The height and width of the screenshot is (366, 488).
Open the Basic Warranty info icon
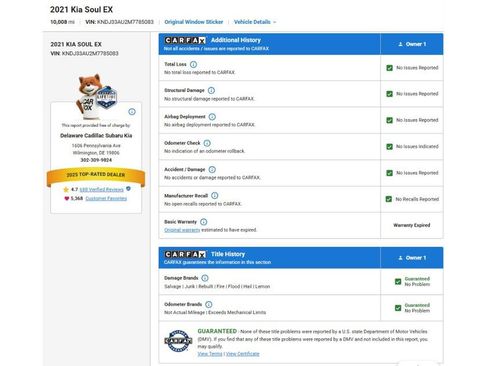coord(204,222)
